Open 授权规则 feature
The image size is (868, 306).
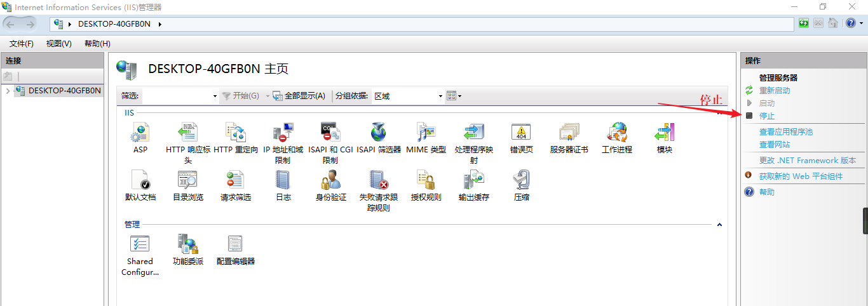coord(426,180)
